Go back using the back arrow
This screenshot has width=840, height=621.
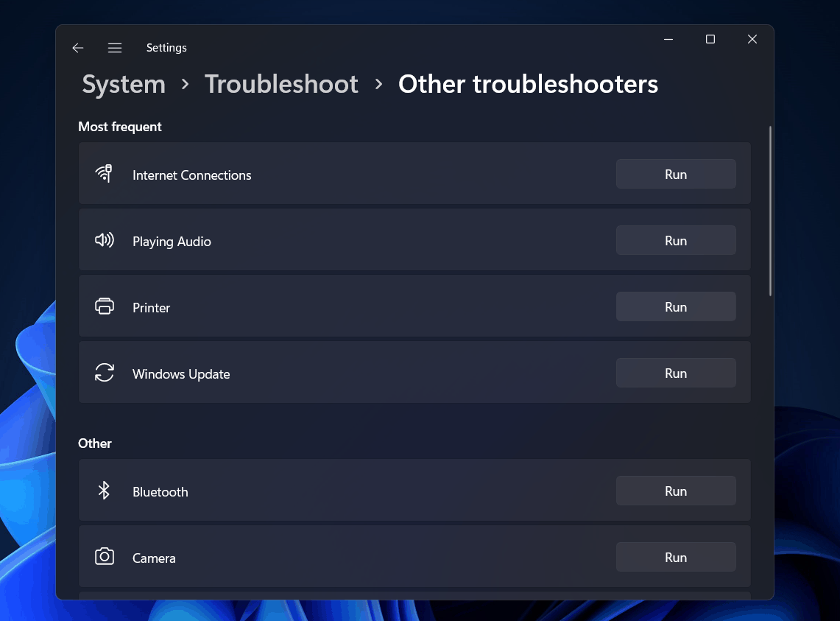pyautogui.click(x=78, y=48)
